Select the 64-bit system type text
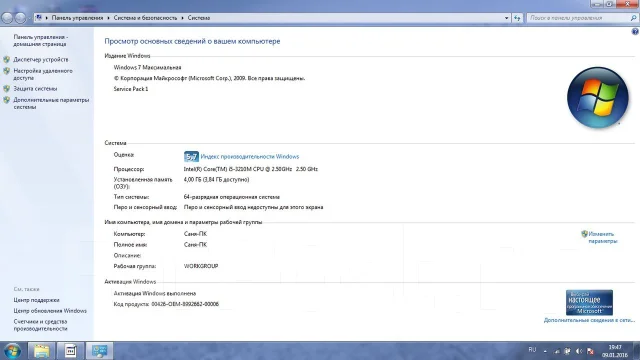This screenshot has height=360, width=640. 231,197
